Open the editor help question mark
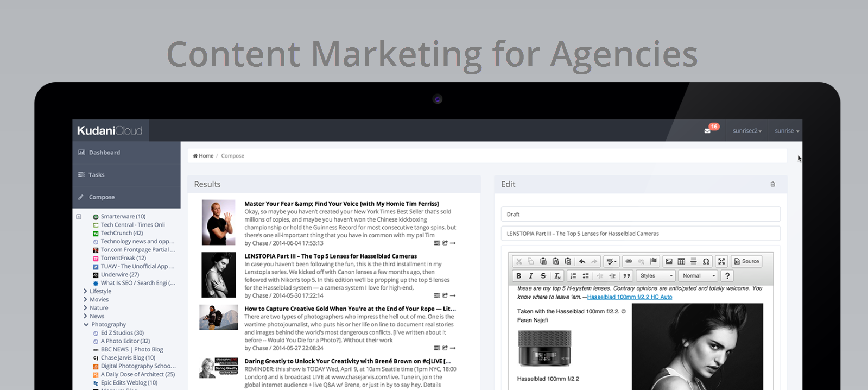Viewport: 868px width, 390px height. [727, 276]
